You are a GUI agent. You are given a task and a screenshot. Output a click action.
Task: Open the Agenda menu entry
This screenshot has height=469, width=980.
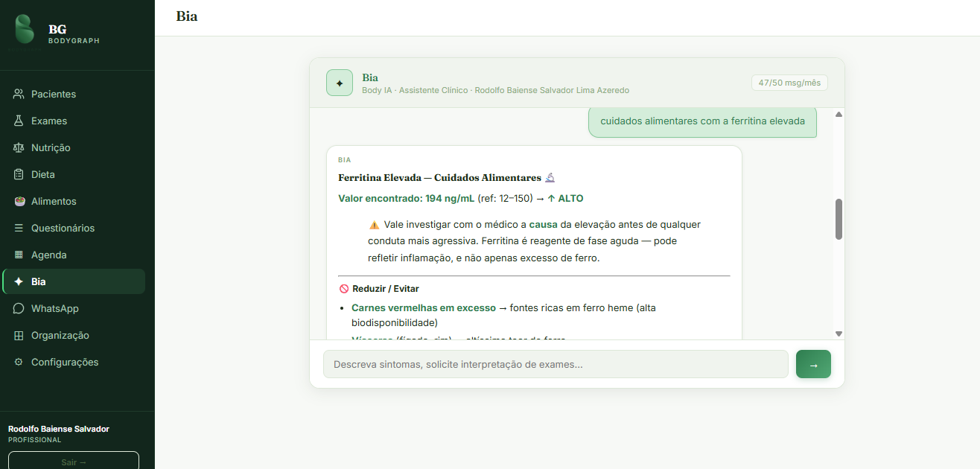[x=74, y=255]
